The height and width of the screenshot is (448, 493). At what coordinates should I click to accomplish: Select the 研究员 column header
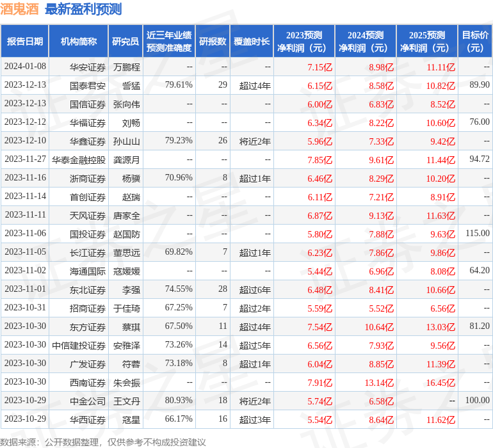pyautogui.click(x=125, y=41)
